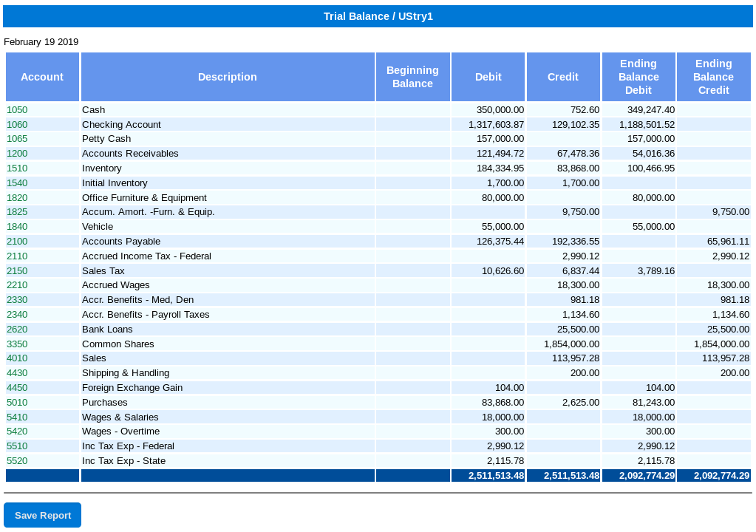Select Accr. Benefits - Payroll Taxes cell
Image resolution: width=756 pixels, height=532 pixels.
click(x=228, y=315)
